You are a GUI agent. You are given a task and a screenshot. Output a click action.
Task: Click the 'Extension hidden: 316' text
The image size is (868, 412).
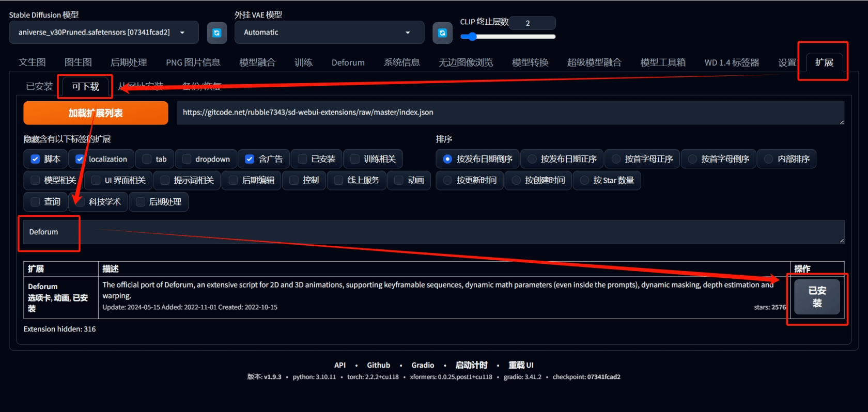tap(59, 329)
